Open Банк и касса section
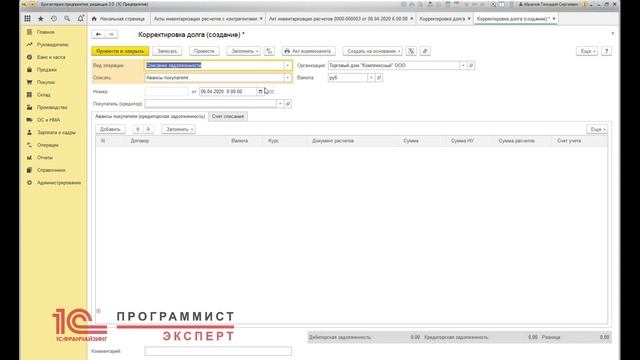The image size is (640, 360). [51, 57]
